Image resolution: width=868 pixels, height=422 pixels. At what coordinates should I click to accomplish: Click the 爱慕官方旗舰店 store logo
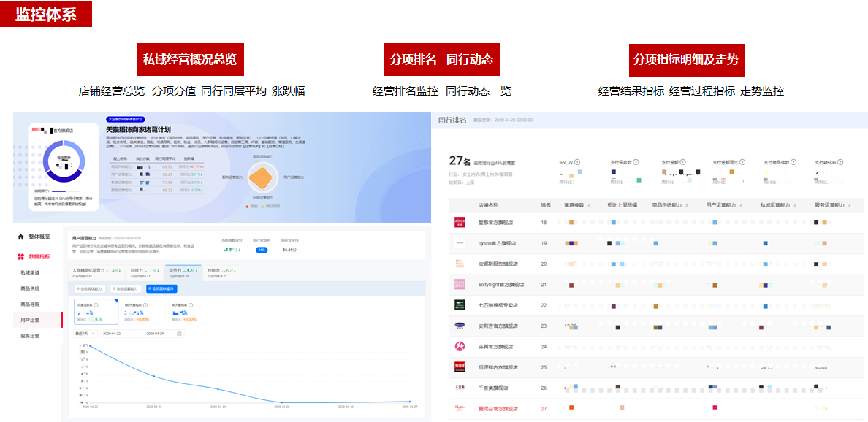pyautogui.click(x=460, y=222)
